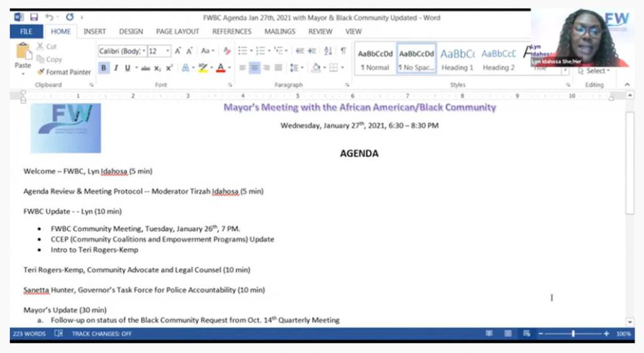The width and height of the screenshot is (644, 353).
Task: Apply the Heading 1 style
Action: [x=457, y=58]
